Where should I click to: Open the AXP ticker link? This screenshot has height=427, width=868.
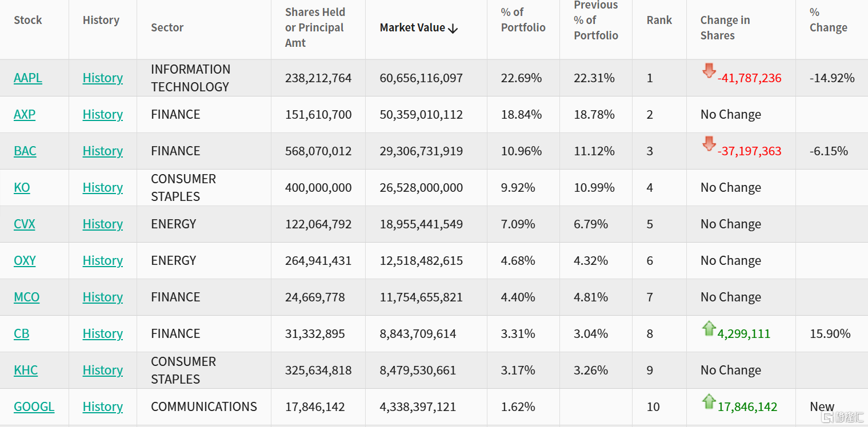[25, 114]
